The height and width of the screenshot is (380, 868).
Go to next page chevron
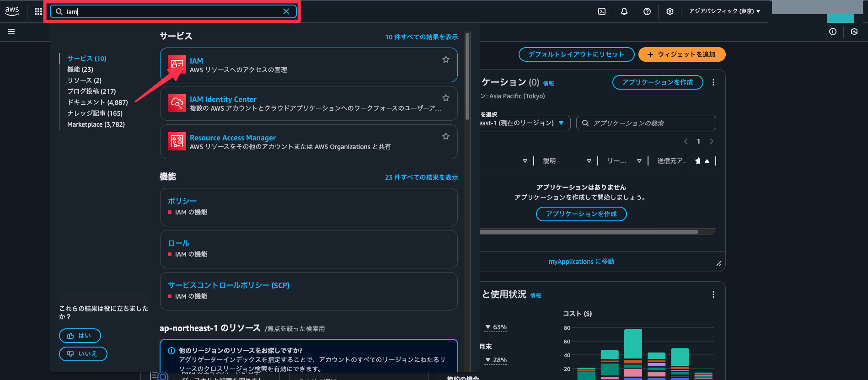pyautogui.click(x=712, y=141)
